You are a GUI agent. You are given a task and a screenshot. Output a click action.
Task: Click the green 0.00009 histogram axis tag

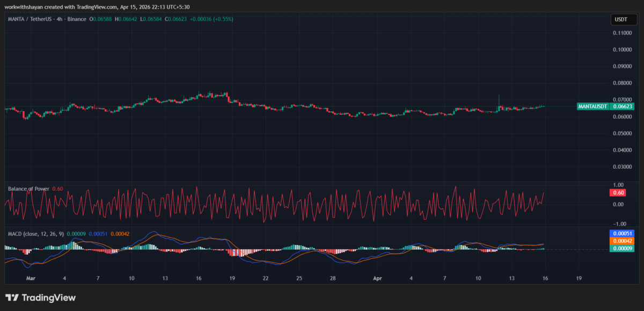(x=623, y=248)
